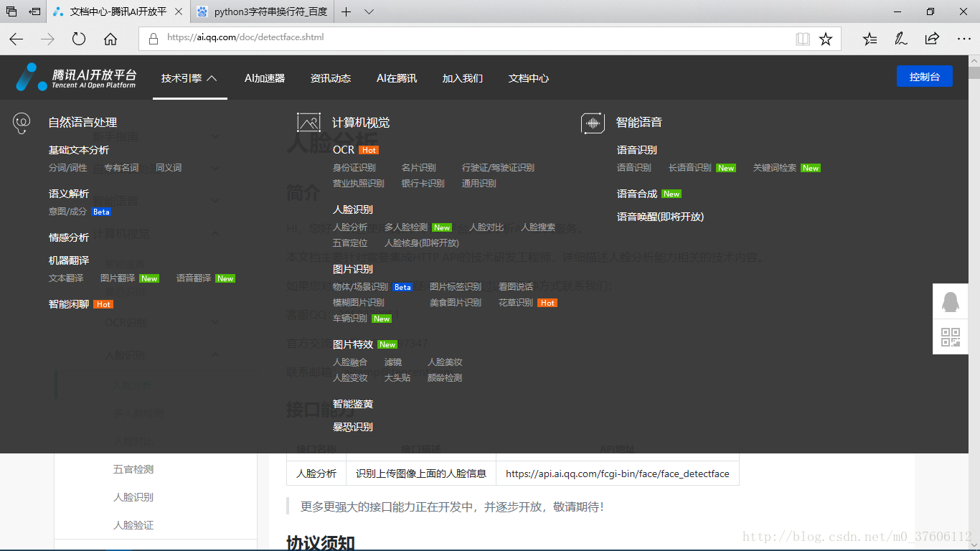Click the 计算机视觉 section icon
The height and width of the screenshot is (551, 980).
pos(308,123)
